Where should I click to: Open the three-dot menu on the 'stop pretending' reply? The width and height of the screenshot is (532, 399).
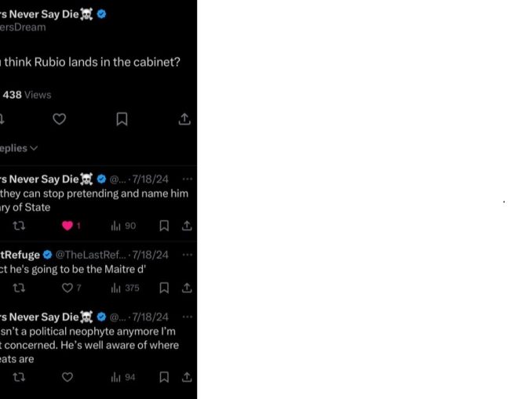tap(187, 179)
